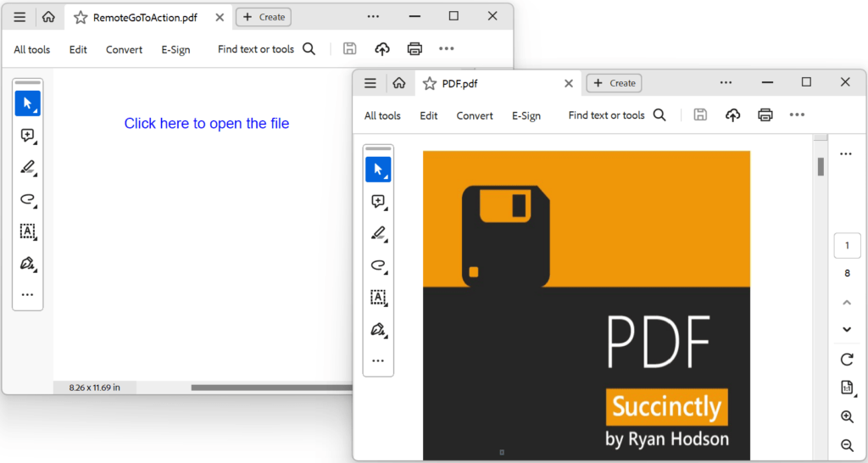Star the PDF.pdf tab as favorite
Viewport: 868px width, 463px height.
[x=430, y=83]
